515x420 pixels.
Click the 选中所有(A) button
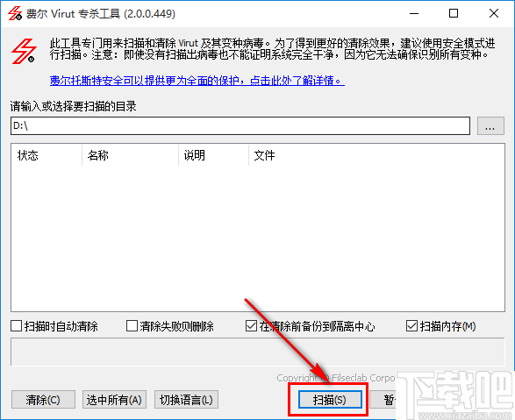click(x=114, y=400)
